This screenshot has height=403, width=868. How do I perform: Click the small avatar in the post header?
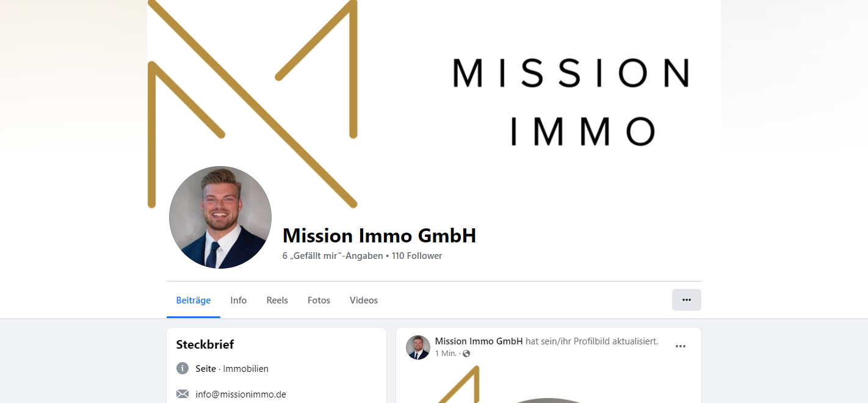pos(418,347)
